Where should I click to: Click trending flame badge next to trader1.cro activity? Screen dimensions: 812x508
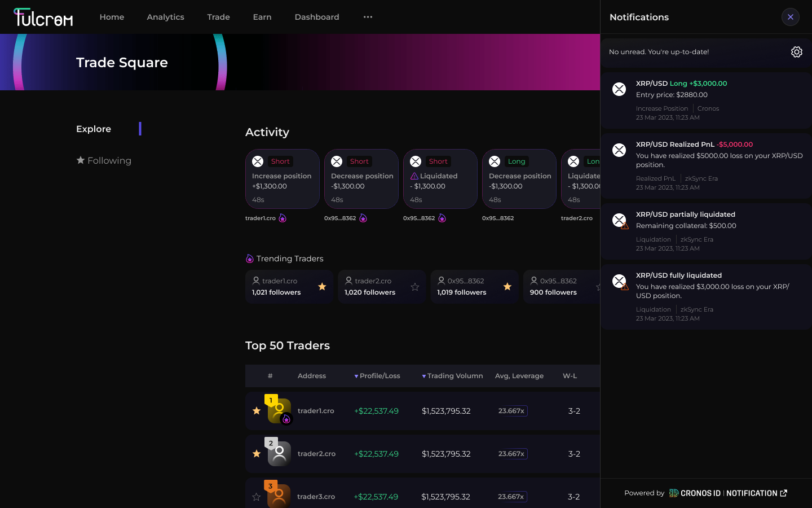pyautogui.click(x=283, y=218)
